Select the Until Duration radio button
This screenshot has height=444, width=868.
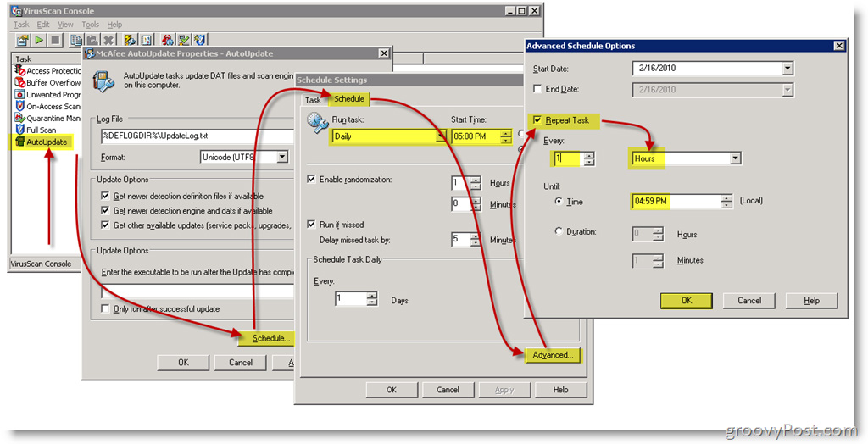click(559, 231)
